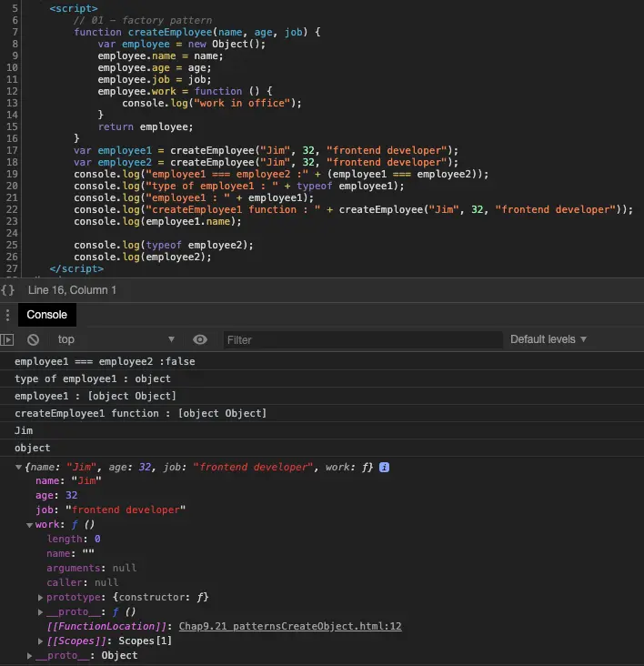Click 'return employee;' code line
The height and width of the screenshot is (666, 644).
(x=146, y=127)
